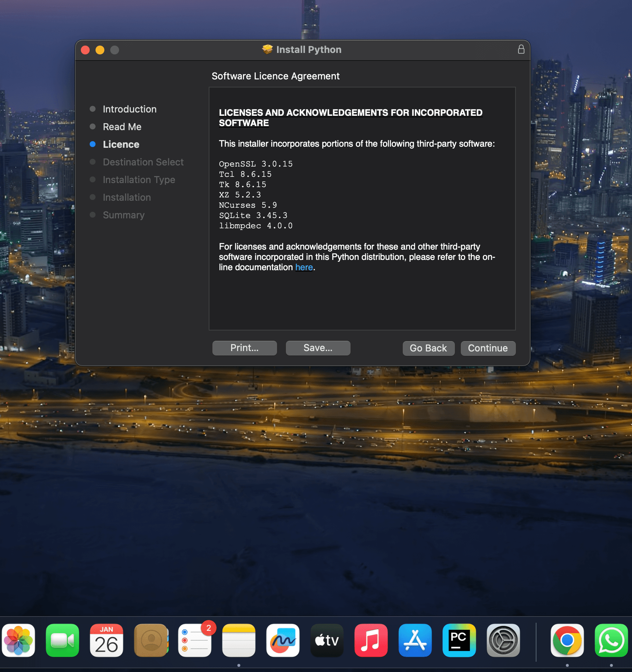
Task: Select Read Me step in sidebar
Action: click(122, 127)
